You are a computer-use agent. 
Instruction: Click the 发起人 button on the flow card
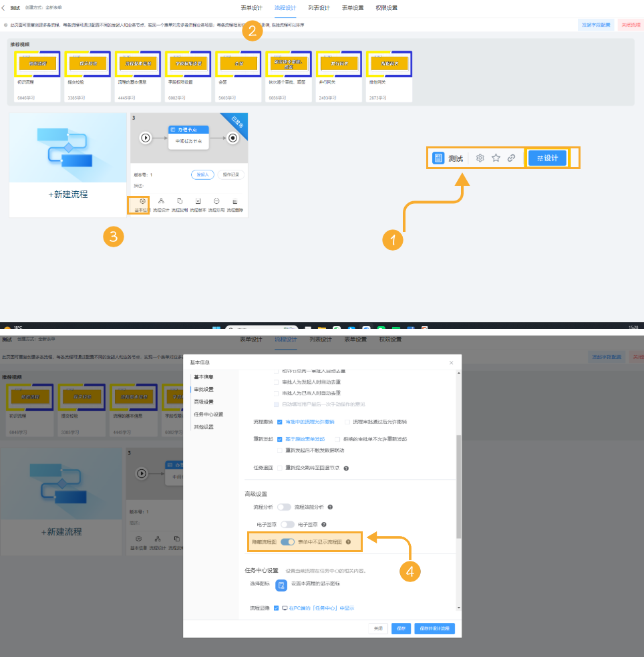202,174
